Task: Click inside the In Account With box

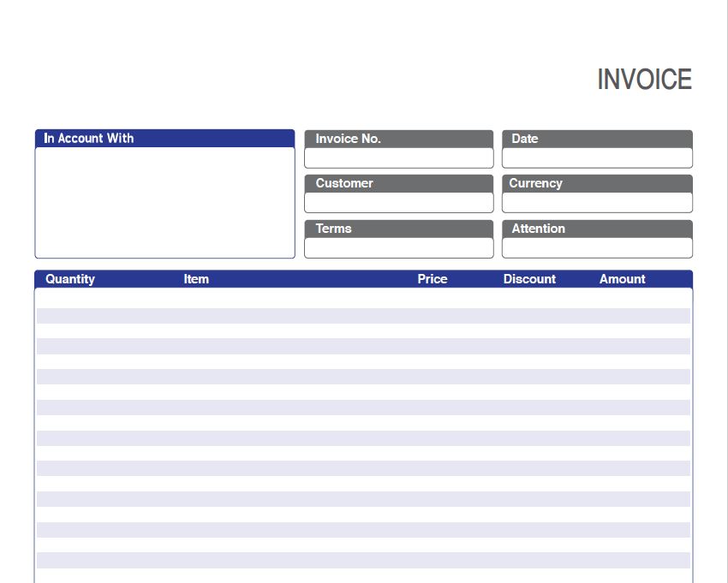Action: point(164,201)
